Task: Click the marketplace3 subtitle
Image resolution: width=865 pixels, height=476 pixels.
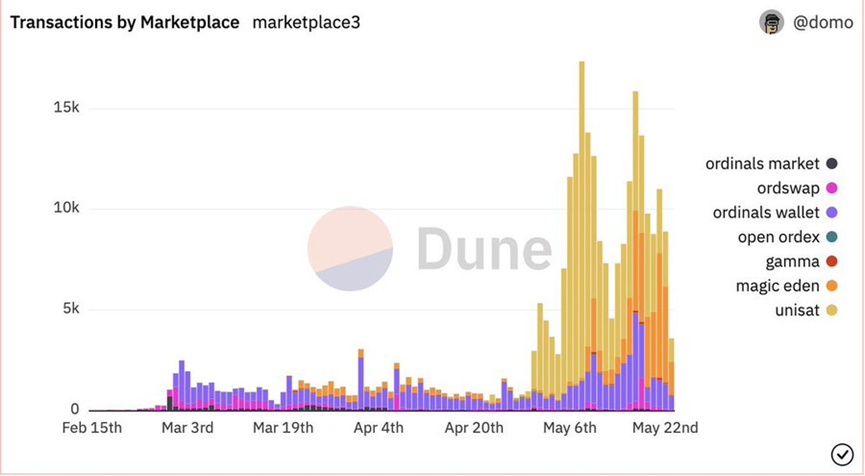Action: coord(306,23)
